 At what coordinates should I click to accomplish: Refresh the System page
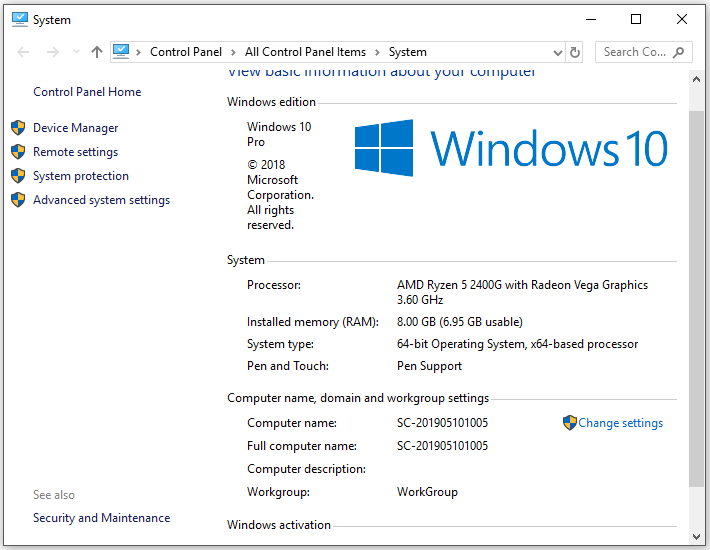tap(575, 53)
